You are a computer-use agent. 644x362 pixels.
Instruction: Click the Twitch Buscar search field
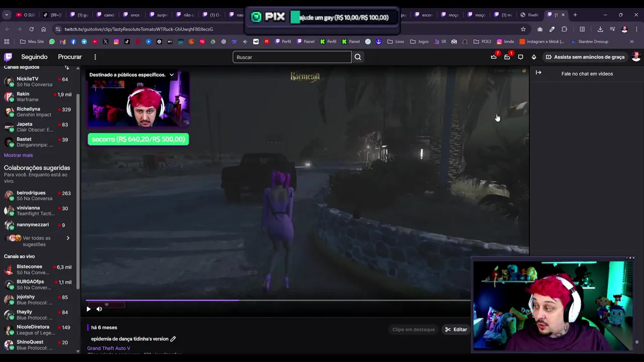(292, 57)
